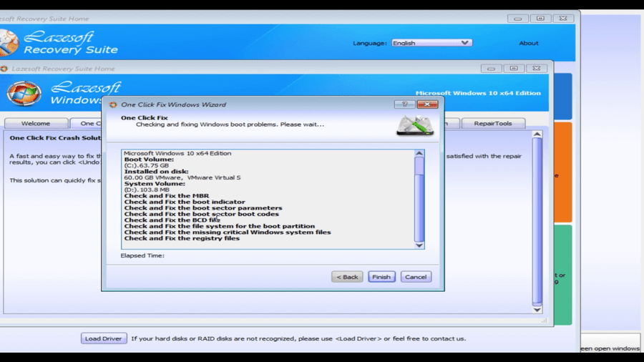This screenshot has width=644, height=362.
Task: Click '60.00 GB VMware, VMware Virtual S' text
Action: point(182,177)
